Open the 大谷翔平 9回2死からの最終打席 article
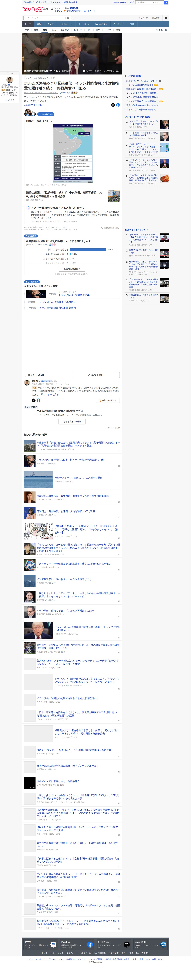The height and width of the screenshot is (980, 191). (x=78, y=646)
